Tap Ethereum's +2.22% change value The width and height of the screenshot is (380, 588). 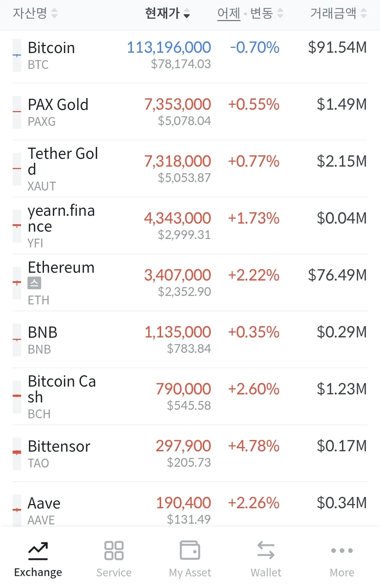(x=254, y=275)
